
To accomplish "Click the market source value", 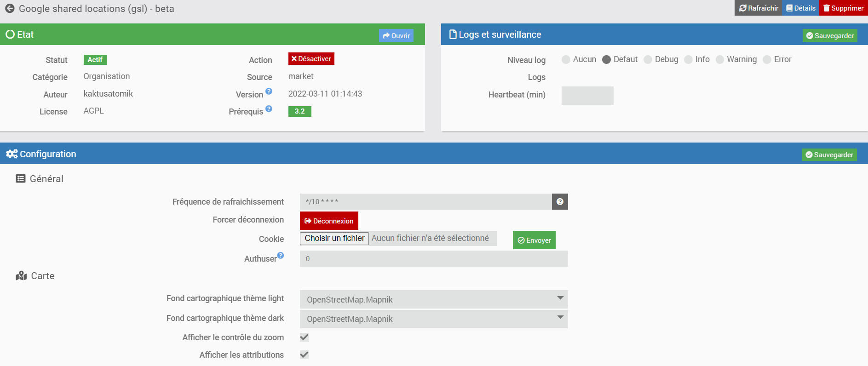I will click(x=301, y=76).
